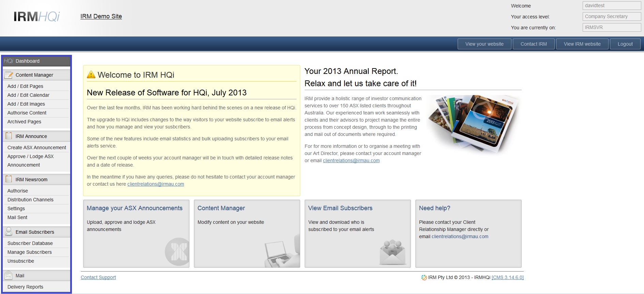Click the IRM Newsroom clipboard icon
644x294 pixels.
pos(9,179)
